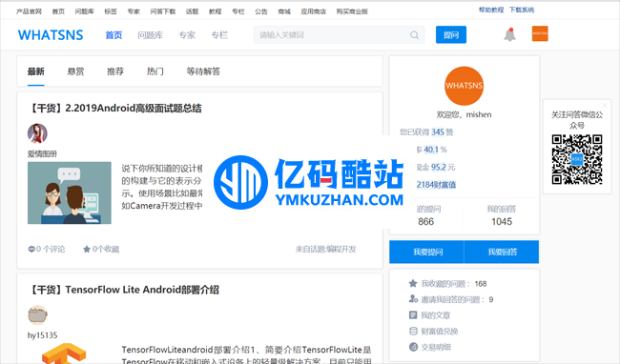Click the large orange WHATSNS profile avatar
Viewport: 620px width, 364px height.
click(x=464, y=86)
